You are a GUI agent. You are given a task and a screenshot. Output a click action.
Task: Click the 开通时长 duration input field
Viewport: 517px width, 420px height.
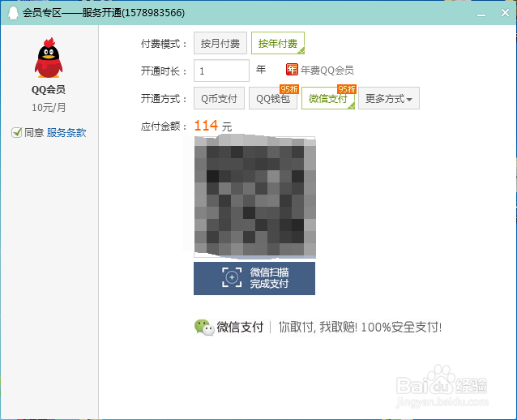(x=221, y=71)
